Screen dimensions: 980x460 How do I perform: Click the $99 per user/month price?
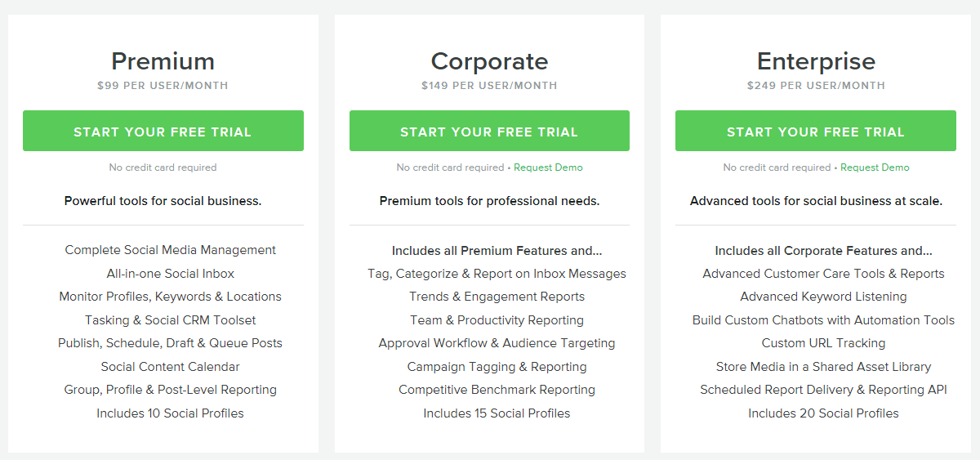coord(163,86)
